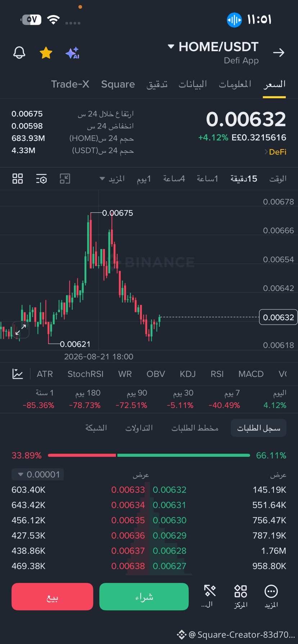Toggle the WR indicator
This screenshot has height=644, width=298.
pyautogui.click(x=125, y=374)
